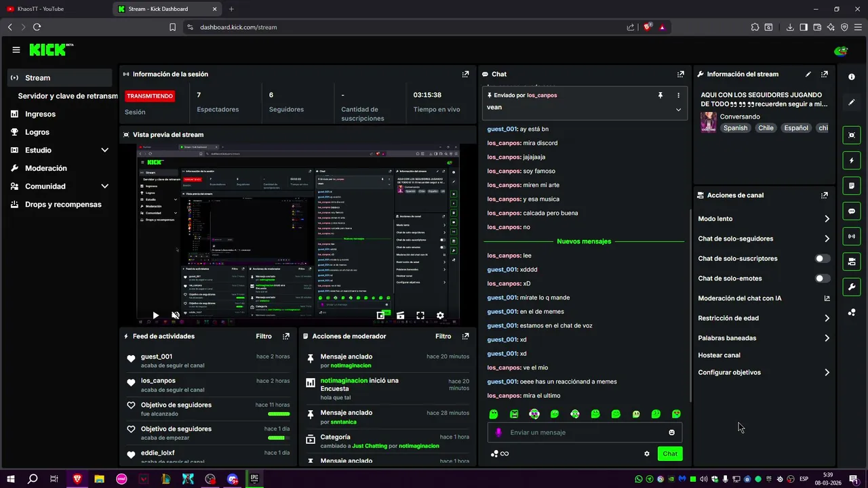
Task: Open Filtro in Feed de actividades
Action: (x=264, y=336)
